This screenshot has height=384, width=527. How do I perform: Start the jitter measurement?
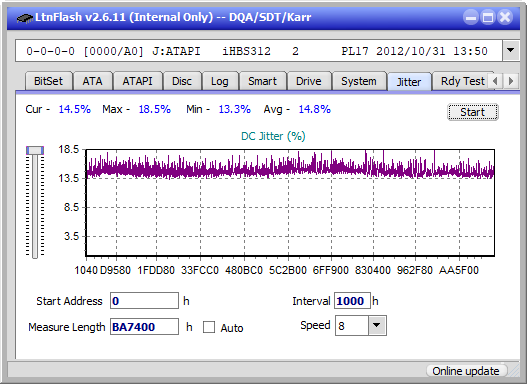click(x=473, y=112)
